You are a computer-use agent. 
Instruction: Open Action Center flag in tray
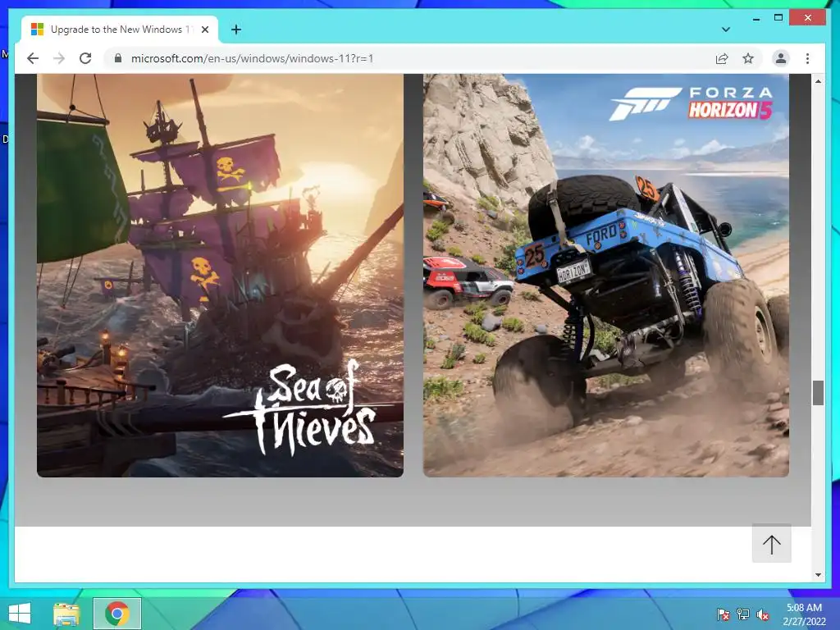724,614
